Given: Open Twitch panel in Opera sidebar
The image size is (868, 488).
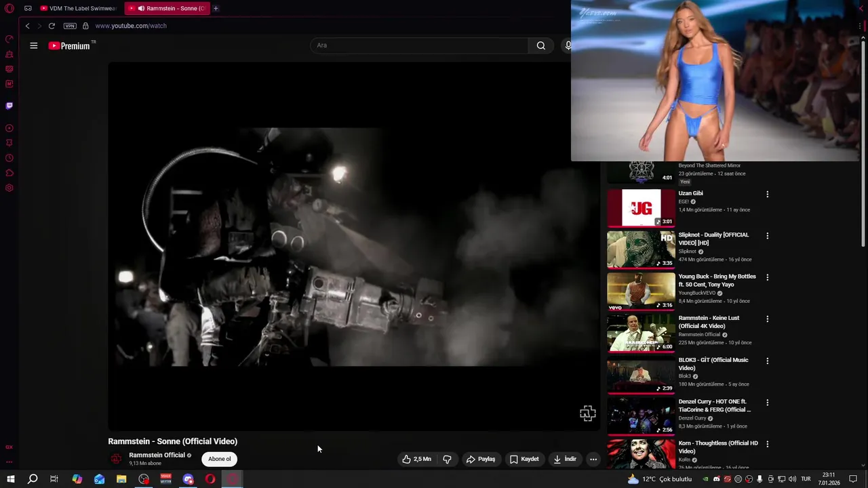Looking at the screenshot, I should (9, 106).
